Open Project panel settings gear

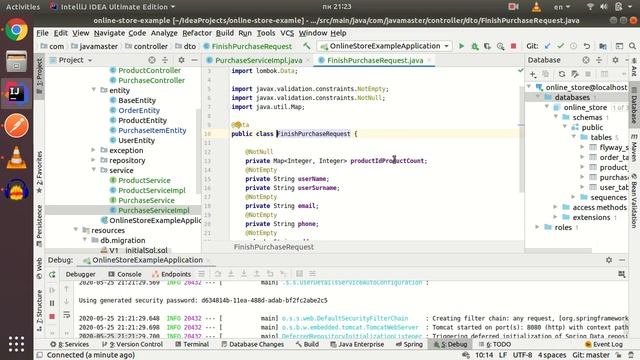181,60
